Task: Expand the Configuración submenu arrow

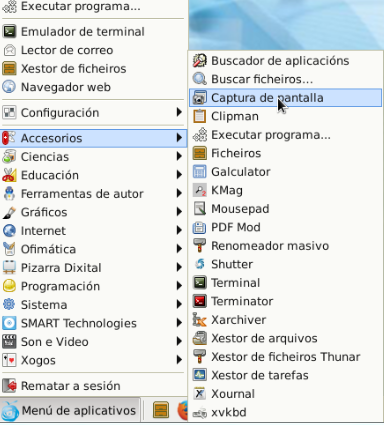Action: pos(179,112)
